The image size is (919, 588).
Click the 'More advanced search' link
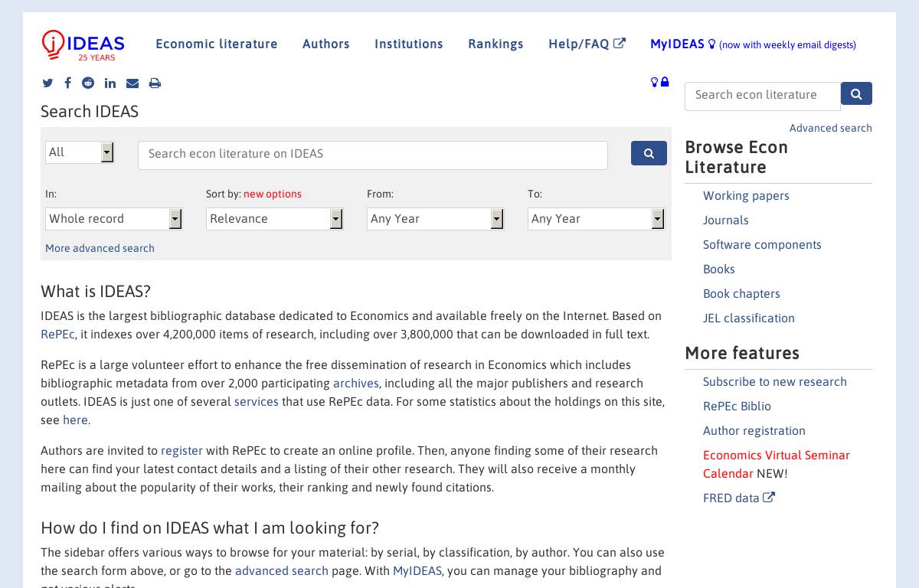click(100, 248)
